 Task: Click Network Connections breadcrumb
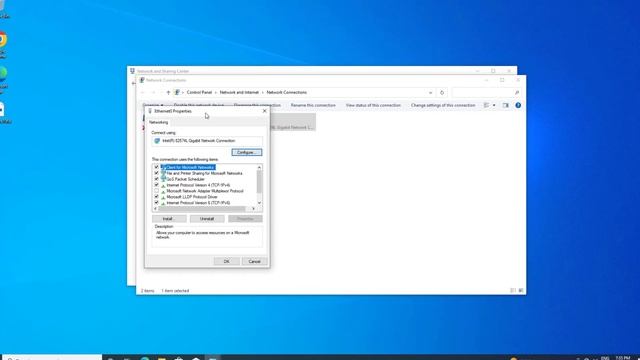(x=287, y=93)
